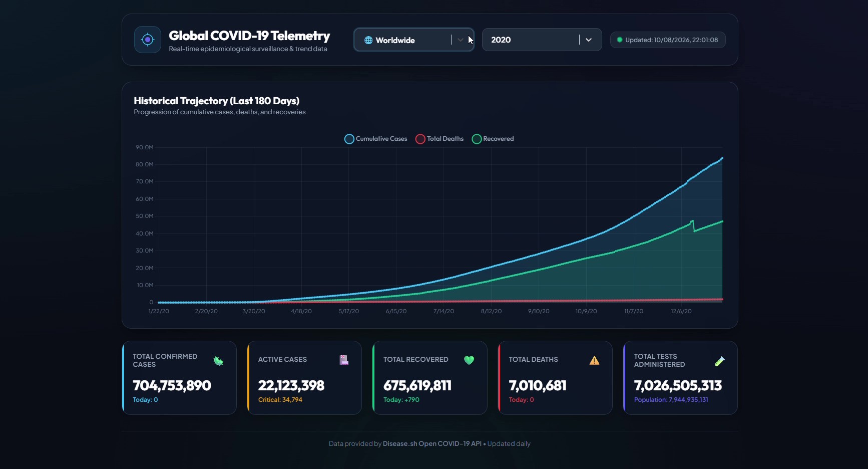
Task: Click the Active Cases value 22,123,398
Action: [x=291, y=385]
